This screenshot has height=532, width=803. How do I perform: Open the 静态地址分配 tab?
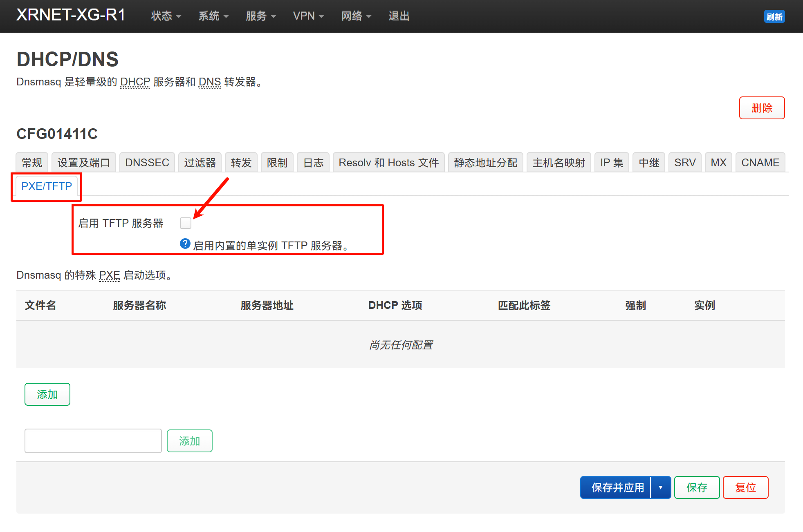[x=485, y=163]
